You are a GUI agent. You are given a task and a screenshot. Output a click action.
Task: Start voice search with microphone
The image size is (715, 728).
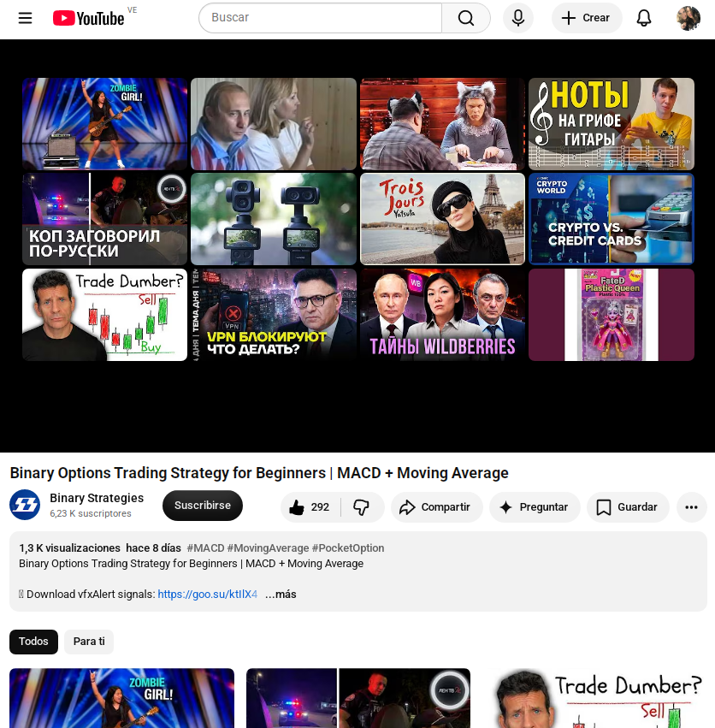518,18
